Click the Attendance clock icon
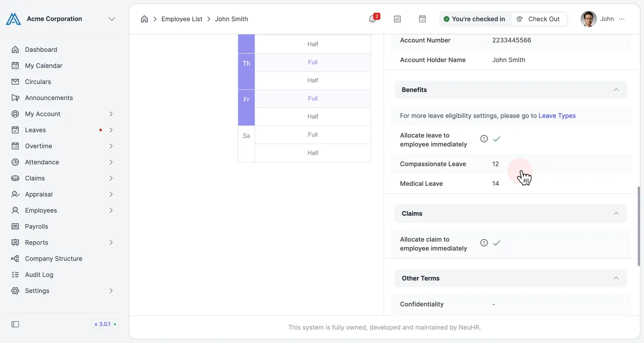 click(x=15, y=162)
